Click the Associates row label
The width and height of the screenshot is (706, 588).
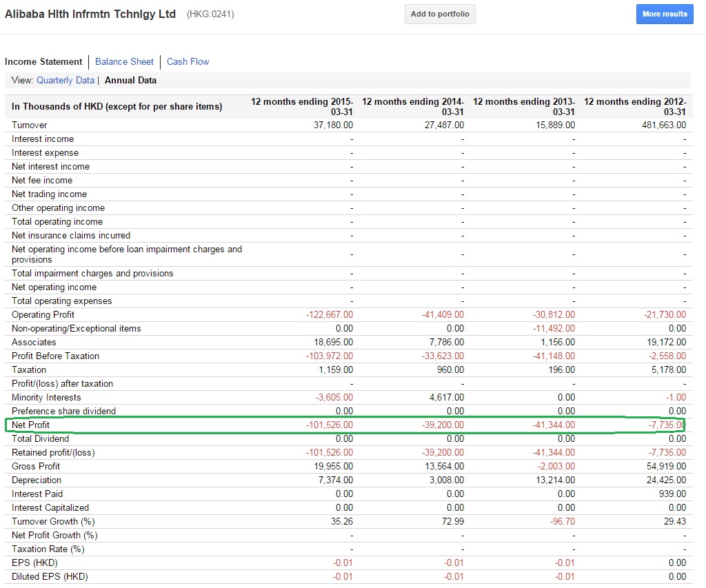(x=34, y=342)
